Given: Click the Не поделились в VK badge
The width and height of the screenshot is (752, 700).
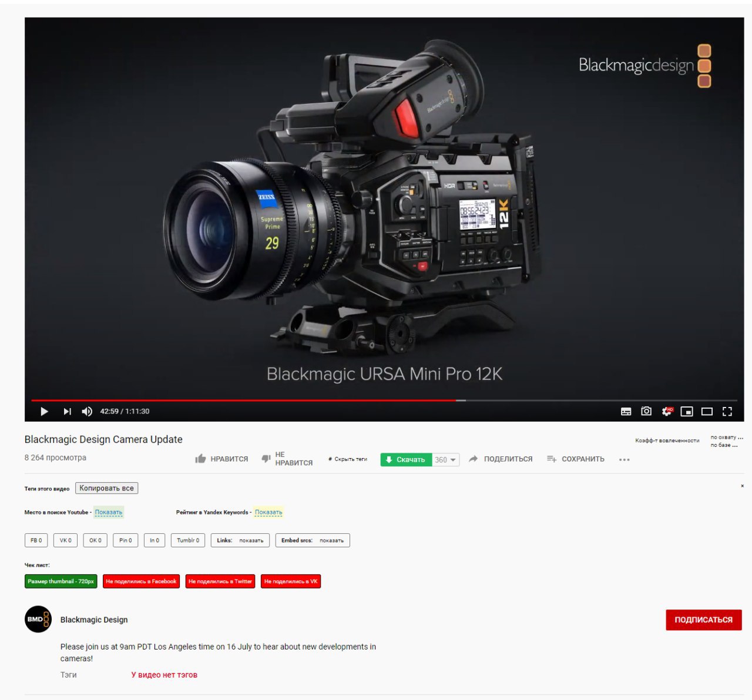Looking at the screenshot, I should tap(291, 581).
